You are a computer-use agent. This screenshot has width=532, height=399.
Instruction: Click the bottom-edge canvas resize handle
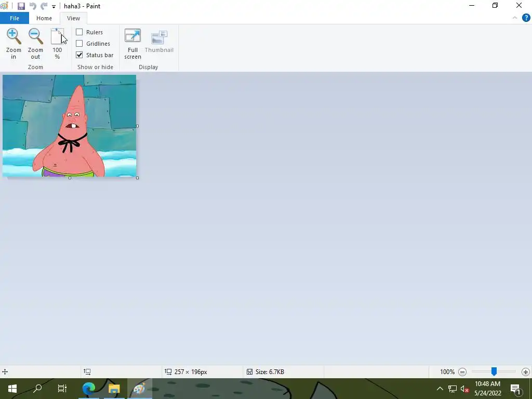[x=70, y=178]
